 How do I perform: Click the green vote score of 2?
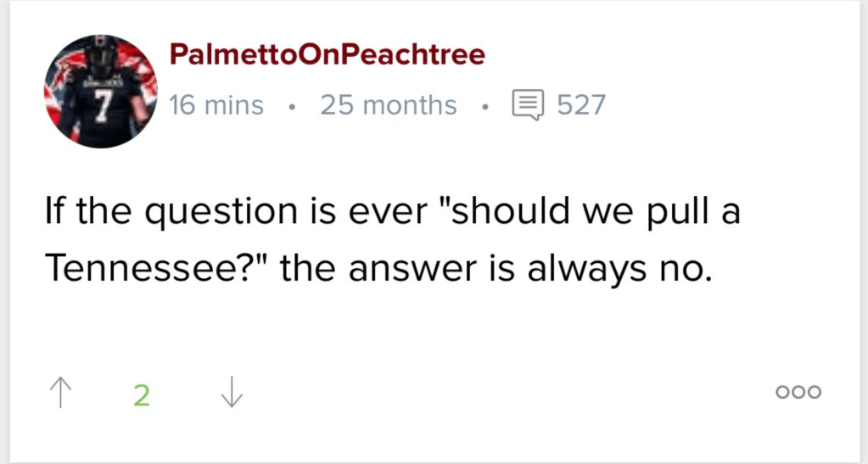point(142,394)
